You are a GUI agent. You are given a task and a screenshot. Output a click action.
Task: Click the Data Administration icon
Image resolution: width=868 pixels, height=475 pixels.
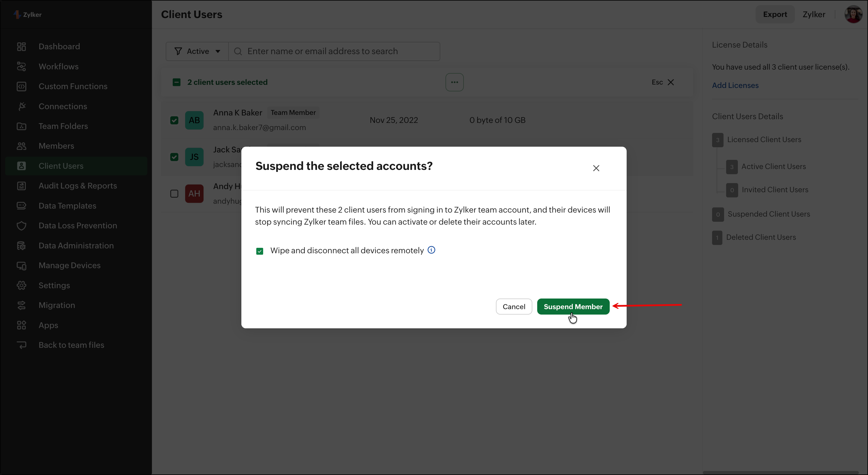coord(21,246)
